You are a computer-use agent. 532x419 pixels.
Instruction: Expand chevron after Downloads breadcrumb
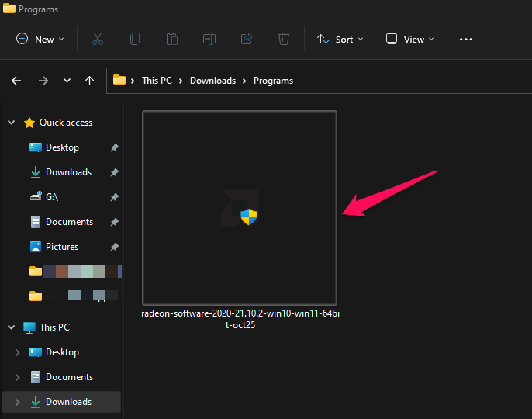coord(244,81)
